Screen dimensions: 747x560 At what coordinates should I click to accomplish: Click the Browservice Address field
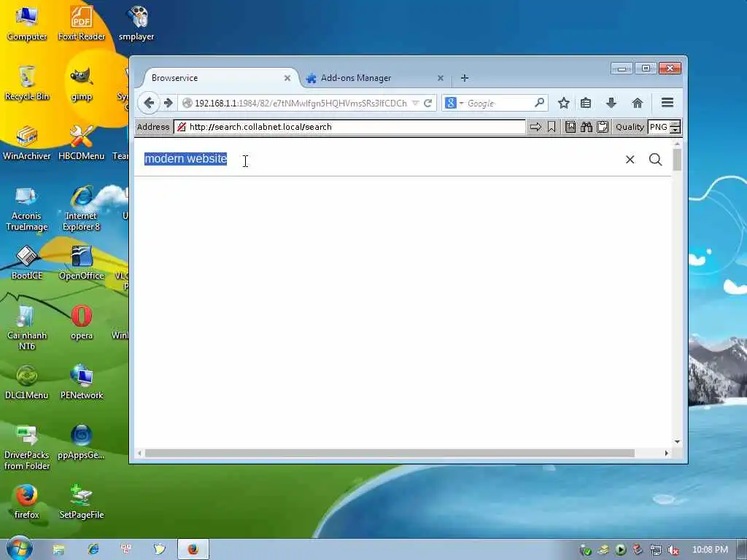click(349, 127)
